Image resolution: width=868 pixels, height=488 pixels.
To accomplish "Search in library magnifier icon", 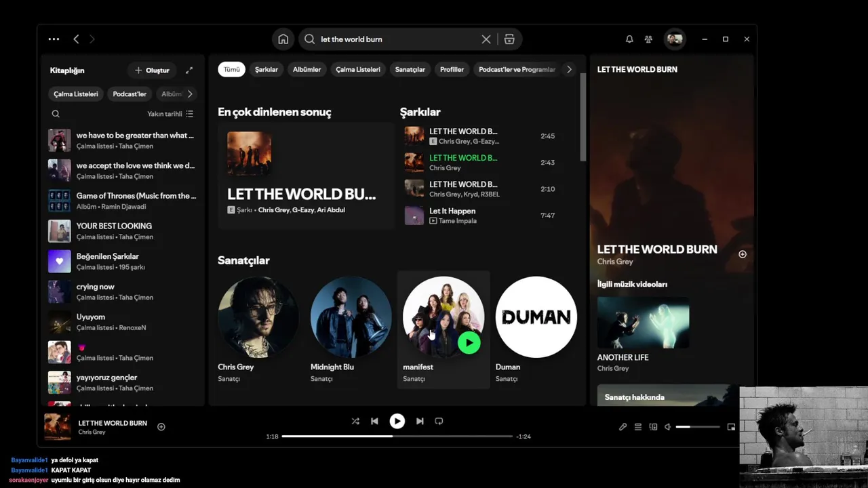I will coord(56,114).
